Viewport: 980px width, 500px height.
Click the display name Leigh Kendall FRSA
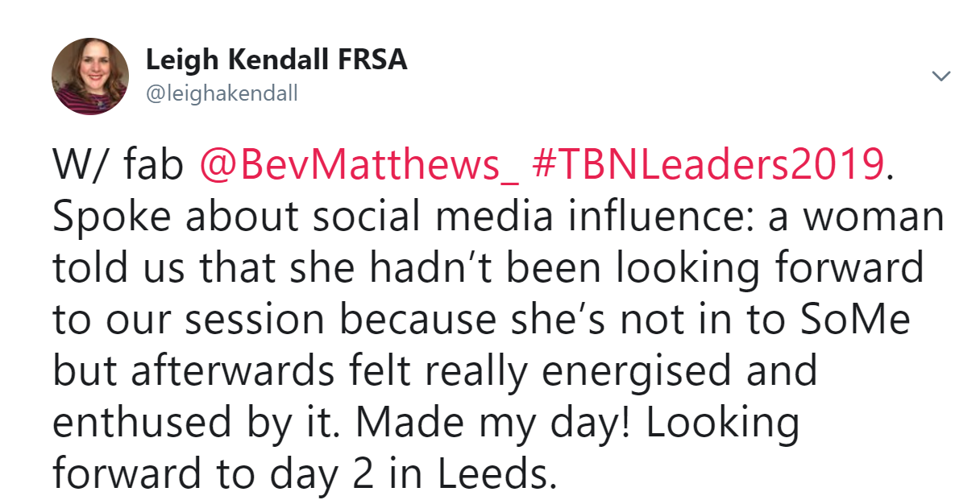[x=276, y=60]
